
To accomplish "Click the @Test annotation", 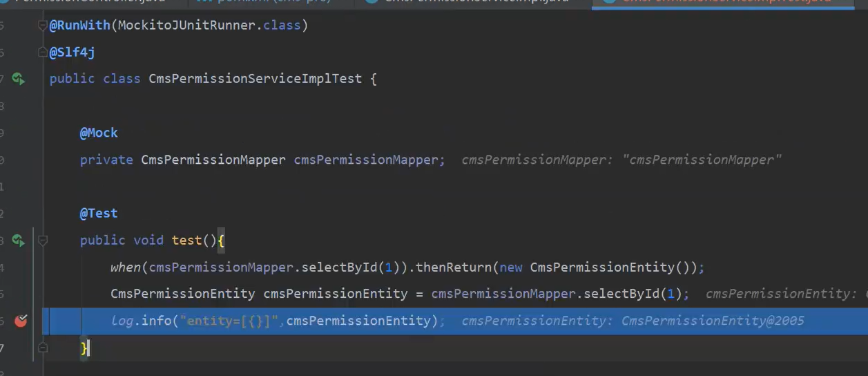I will coord(99,214).
